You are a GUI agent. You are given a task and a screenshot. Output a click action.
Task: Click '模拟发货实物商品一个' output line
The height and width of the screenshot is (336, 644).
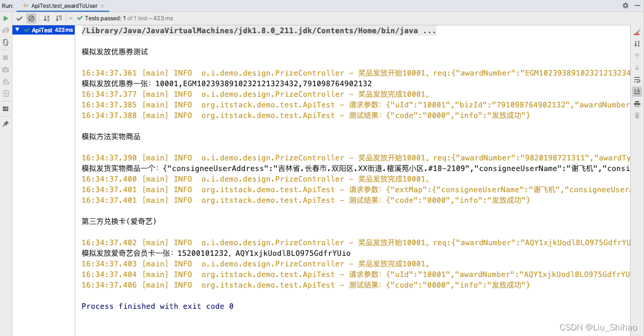coord(355,169)
